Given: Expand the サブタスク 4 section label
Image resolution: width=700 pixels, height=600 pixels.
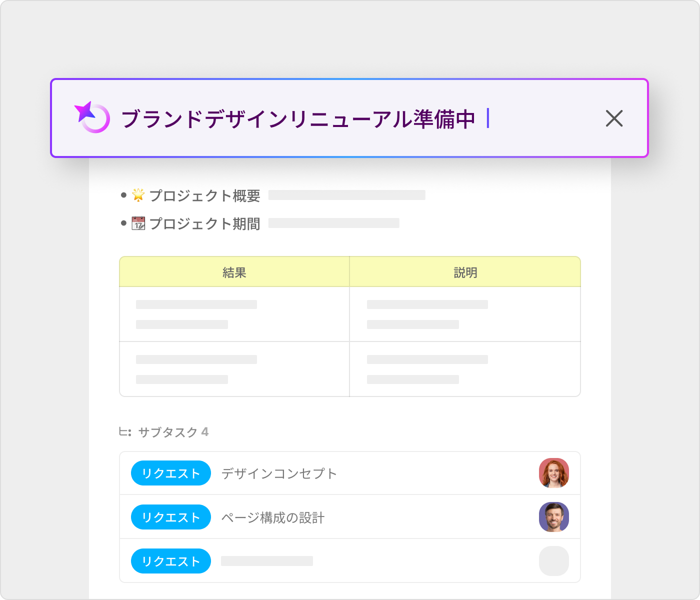Looking at the screenshot, I should 173,432.
